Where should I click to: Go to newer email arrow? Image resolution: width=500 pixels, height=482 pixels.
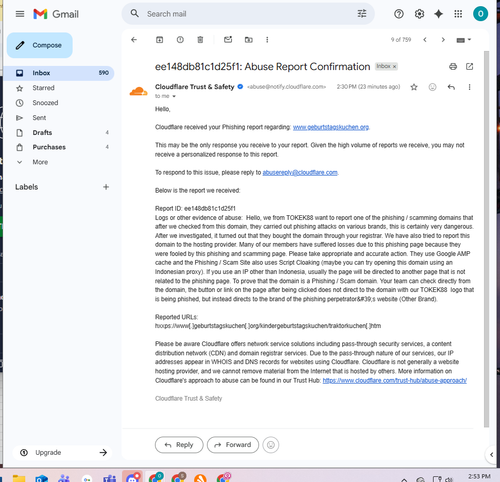(x=425, y=40)
